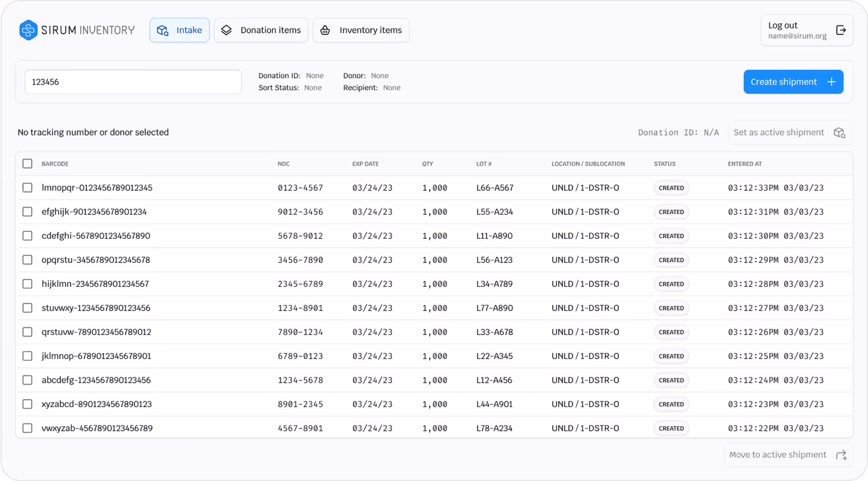The image size is (868, 481).
Task: Click the Log out button
Action: click(806, 30)
